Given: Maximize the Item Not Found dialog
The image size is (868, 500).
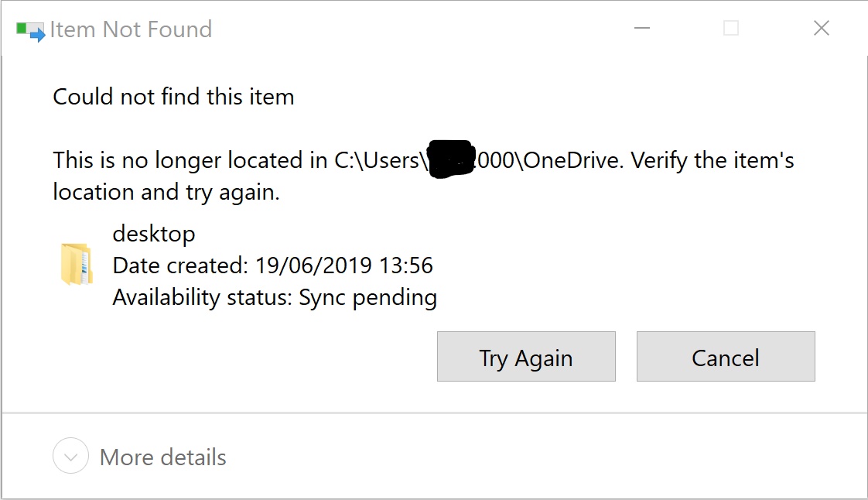Looking at the screenshot, I should tap(730, 28).
